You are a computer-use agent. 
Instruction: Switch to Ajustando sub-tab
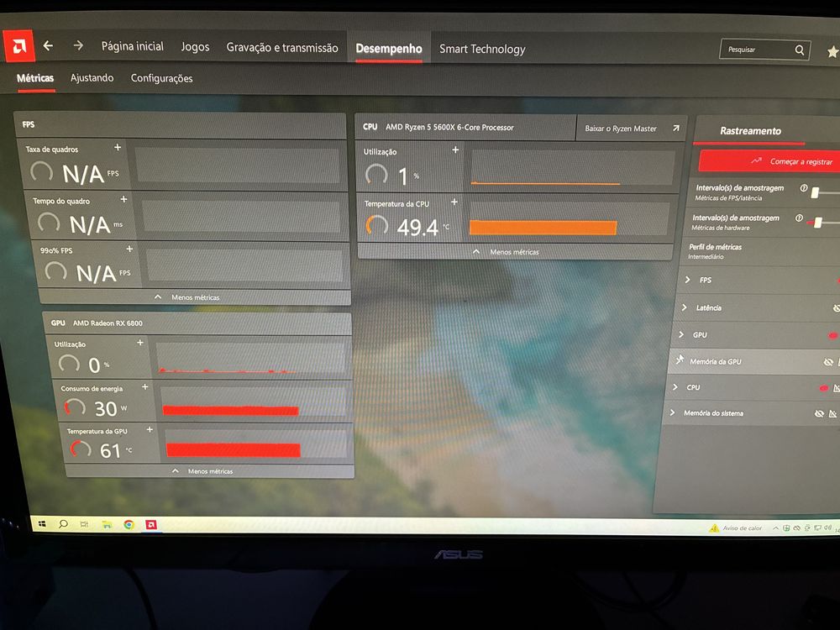point(92,78)
